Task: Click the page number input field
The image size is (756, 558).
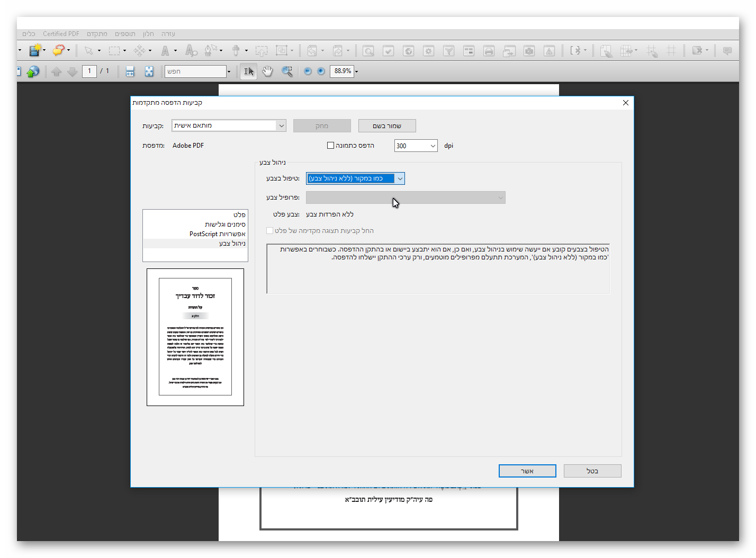Action: 89,71
